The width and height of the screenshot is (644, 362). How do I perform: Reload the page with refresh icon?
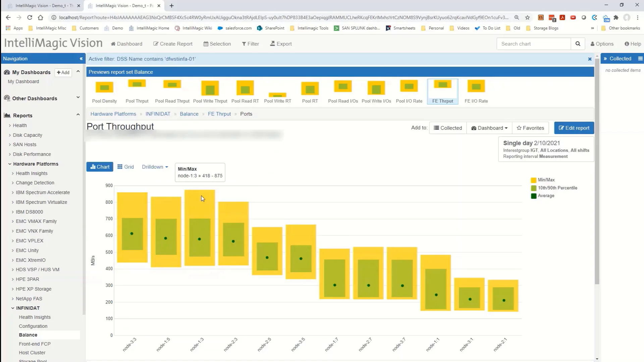pos(30,17)
